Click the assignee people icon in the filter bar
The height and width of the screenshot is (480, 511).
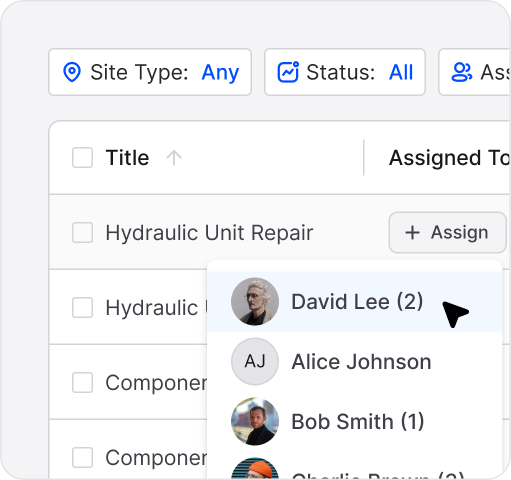tap(462, 72)
